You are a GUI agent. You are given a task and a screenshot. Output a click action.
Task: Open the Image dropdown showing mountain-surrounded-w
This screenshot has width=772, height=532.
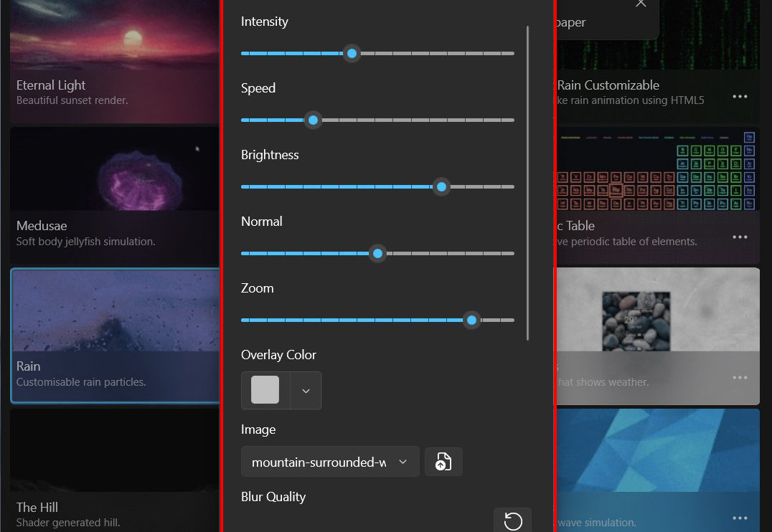pyautogui.click(x=330, y=462)
